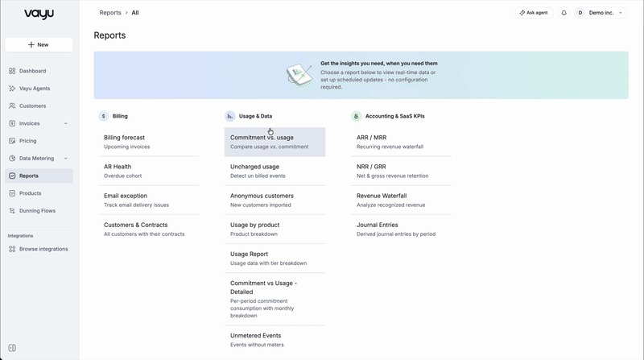
Task: Open the Billing forecast report
Action: (148, 142)
